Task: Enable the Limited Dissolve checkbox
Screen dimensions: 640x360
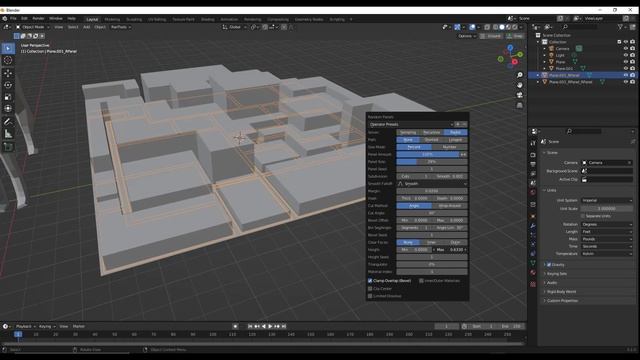Action: pyautogui.click(x=370, y=296)
